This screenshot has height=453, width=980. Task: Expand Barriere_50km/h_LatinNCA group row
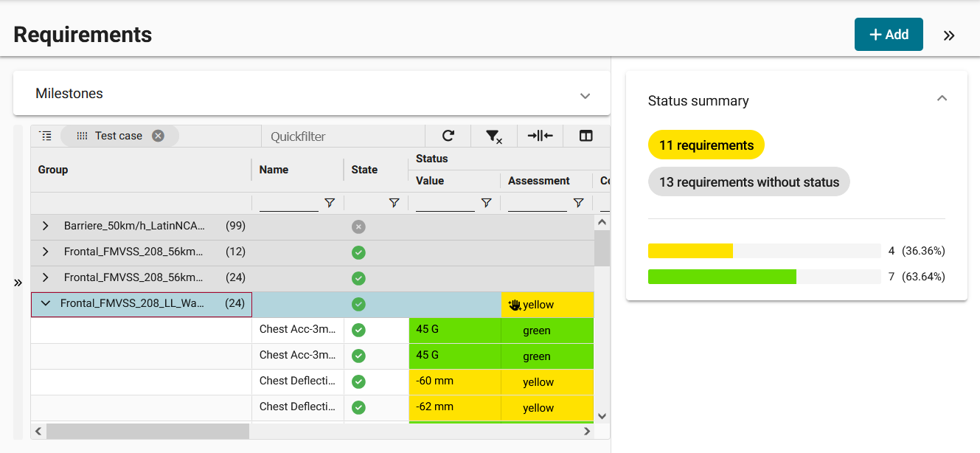click(x=46, y=226)
